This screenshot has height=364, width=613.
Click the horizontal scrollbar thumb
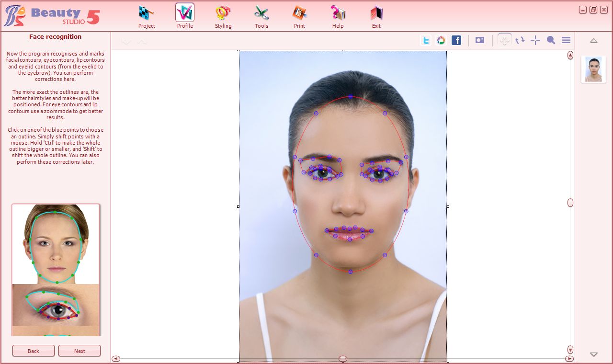(x=343, y=359)
